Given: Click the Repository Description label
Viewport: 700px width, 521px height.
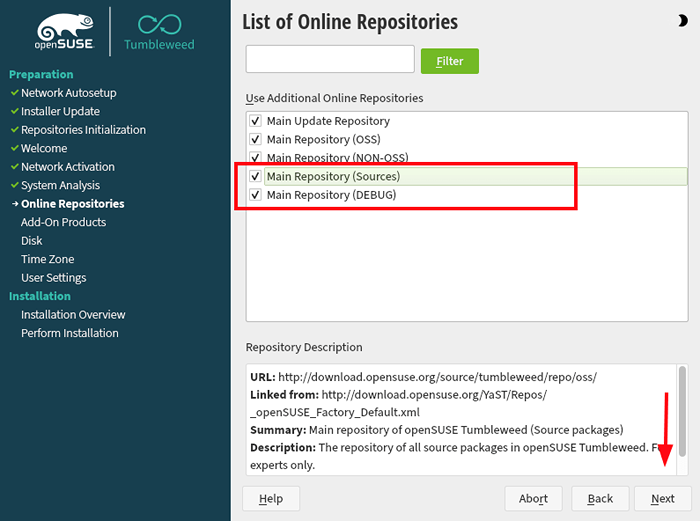Looking at the screenshot, I should point(304,347).
